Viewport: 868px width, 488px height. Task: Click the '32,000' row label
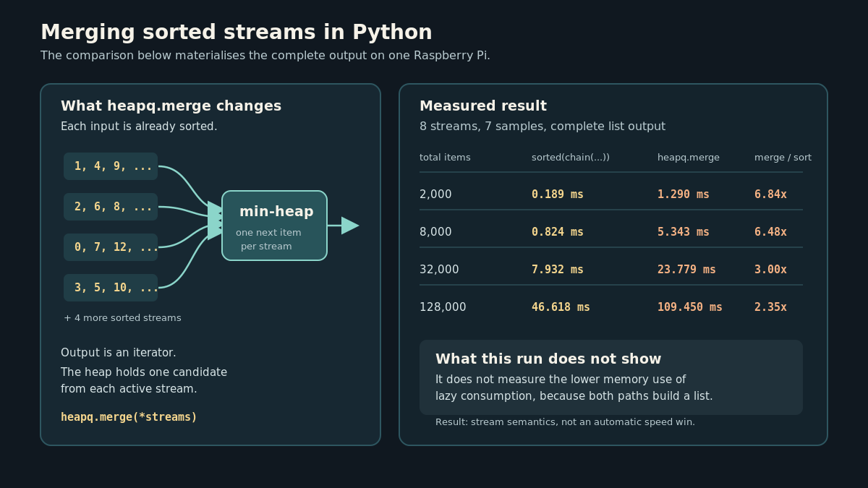(439, 270)
